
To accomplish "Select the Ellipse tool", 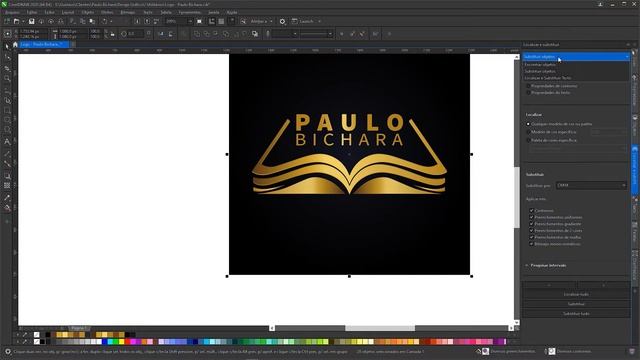I will (7, 120).
